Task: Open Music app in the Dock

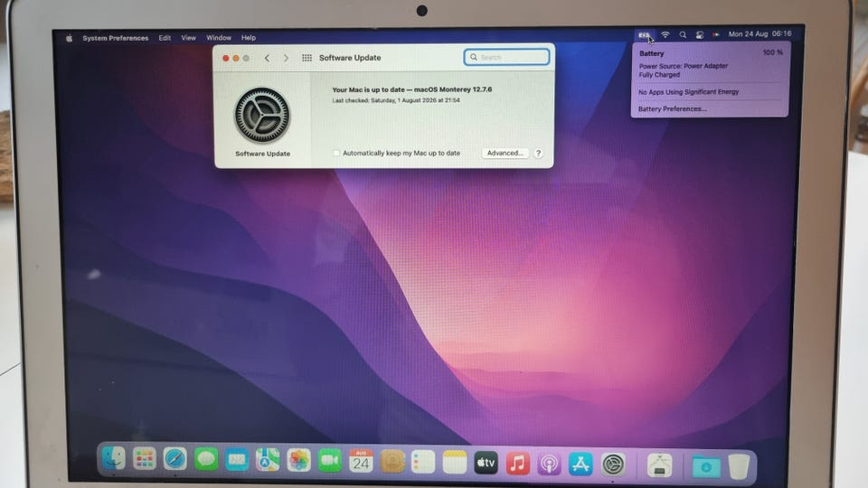Action: (x=517, y=463)
